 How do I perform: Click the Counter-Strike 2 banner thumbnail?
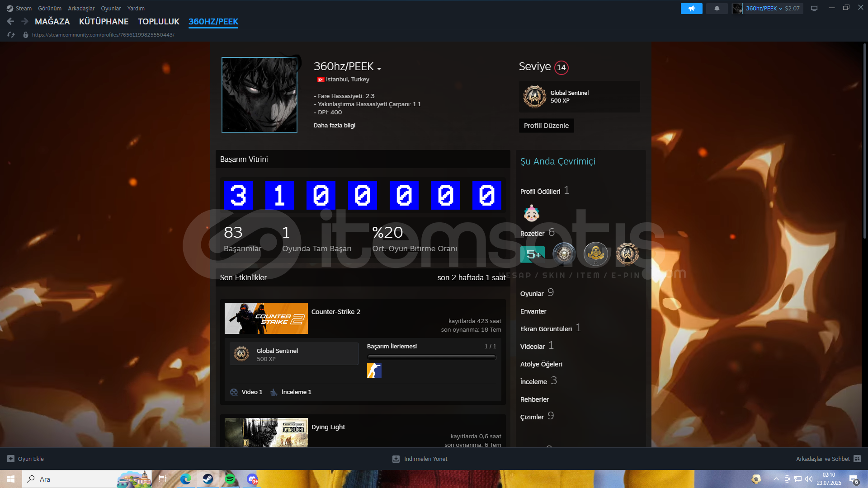pos(266,319)
